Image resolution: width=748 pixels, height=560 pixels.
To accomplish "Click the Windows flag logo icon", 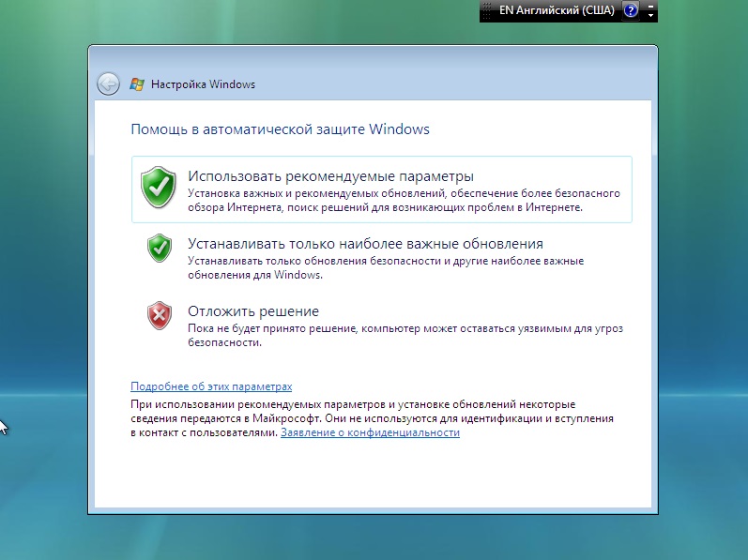I will pyautogui.click(x=137, y=84).
